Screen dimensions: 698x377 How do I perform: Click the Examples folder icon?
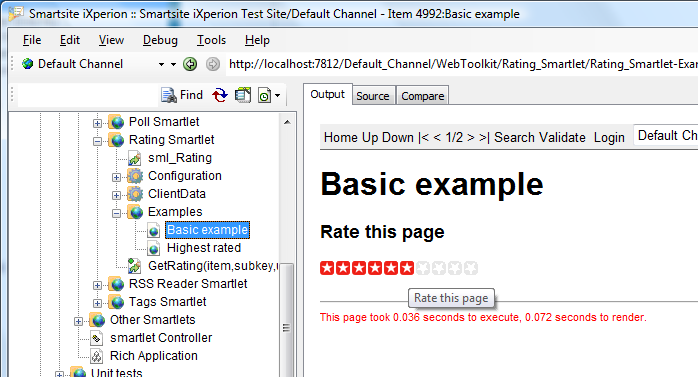tap(135, 212)
